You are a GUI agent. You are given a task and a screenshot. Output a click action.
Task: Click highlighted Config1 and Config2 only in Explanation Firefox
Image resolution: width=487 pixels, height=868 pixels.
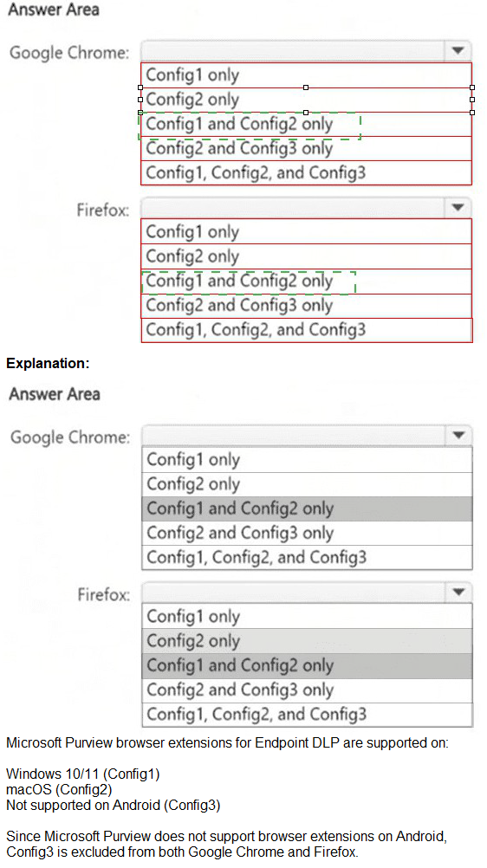[307, 666]
